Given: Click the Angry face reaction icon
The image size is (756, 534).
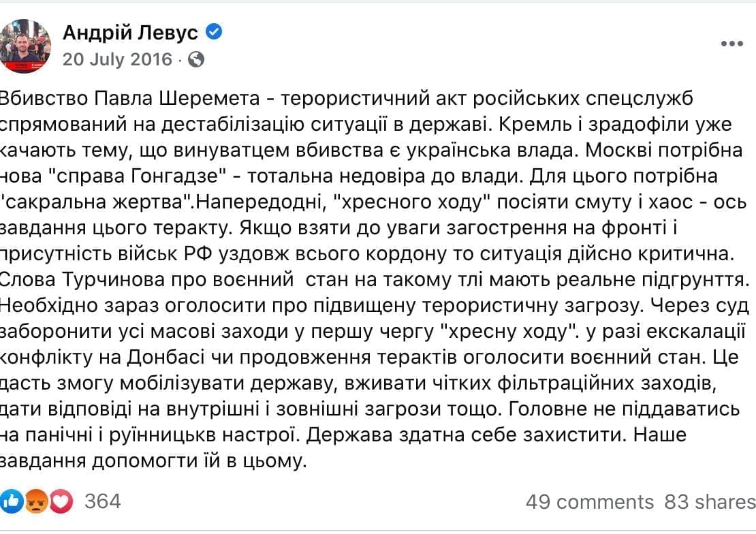Looking at the screenshot, I should 36,502.
